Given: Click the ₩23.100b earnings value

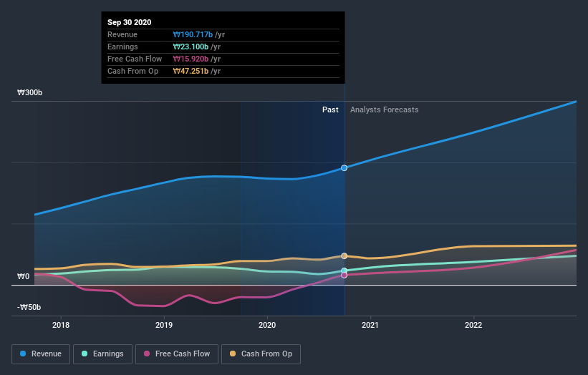Looking at the screenshot, I should (191, 47).
